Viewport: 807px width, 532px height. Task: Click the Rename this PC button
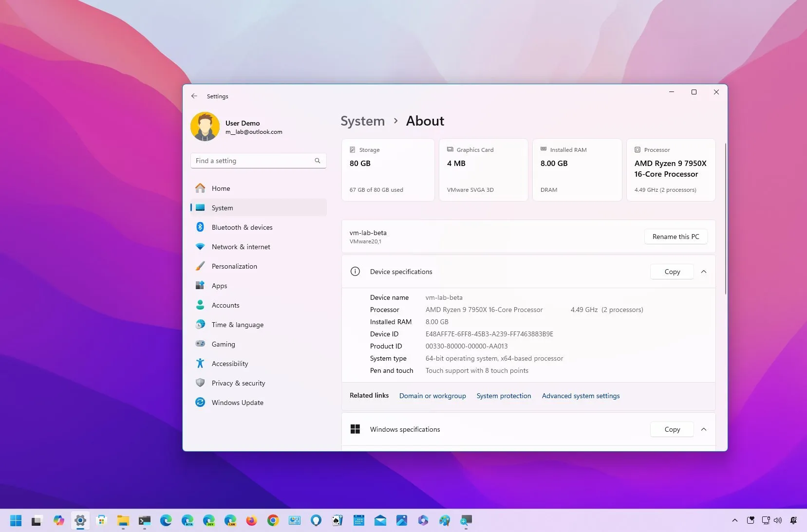pyautogui.click(x=676, y=237)
